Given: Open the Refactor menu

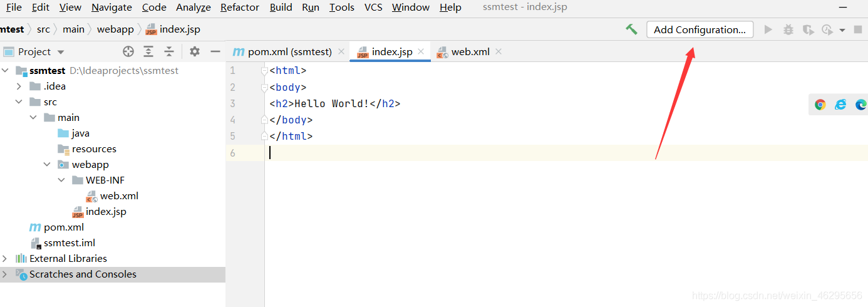Looking at the screenshot, I should coord(239,8).
